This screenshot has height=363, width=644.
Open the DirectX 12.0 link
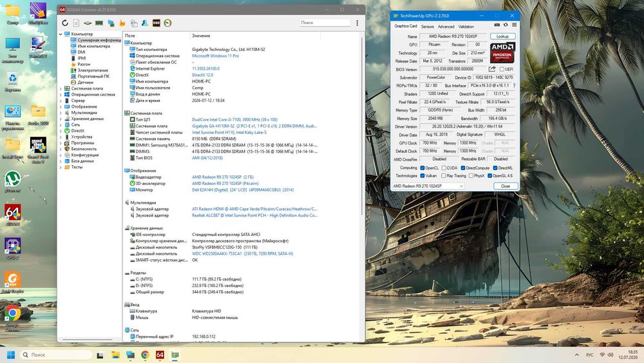pos(202,75)
